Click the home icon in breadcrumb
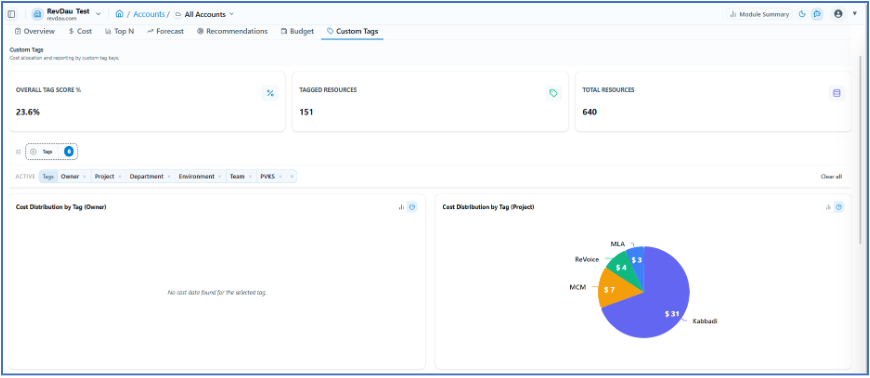870x378 pixels. tap(119, 14)
